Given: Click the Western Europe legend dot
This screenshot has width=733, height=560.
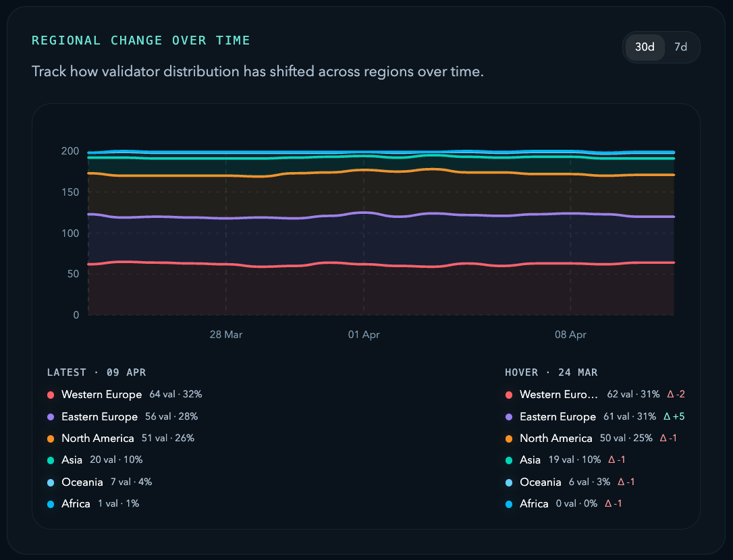Looking at the screenshot, I should click(52, 394).
